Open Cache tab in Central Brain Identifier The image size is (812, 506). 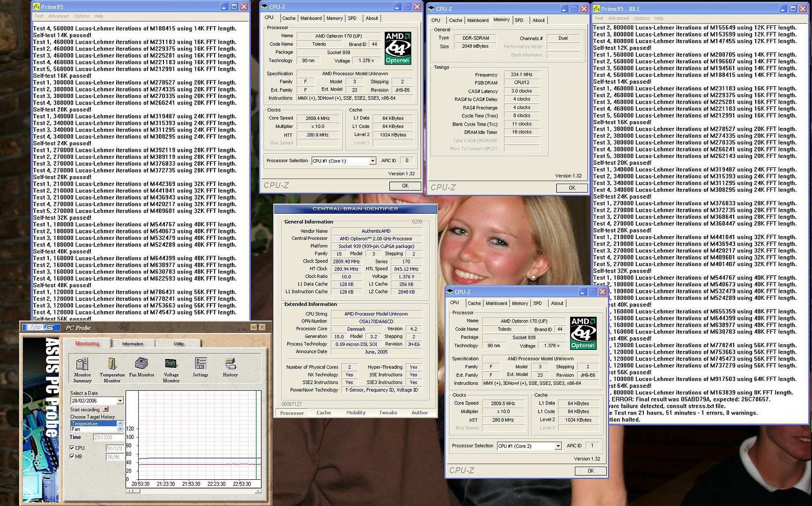click(324, 413)
